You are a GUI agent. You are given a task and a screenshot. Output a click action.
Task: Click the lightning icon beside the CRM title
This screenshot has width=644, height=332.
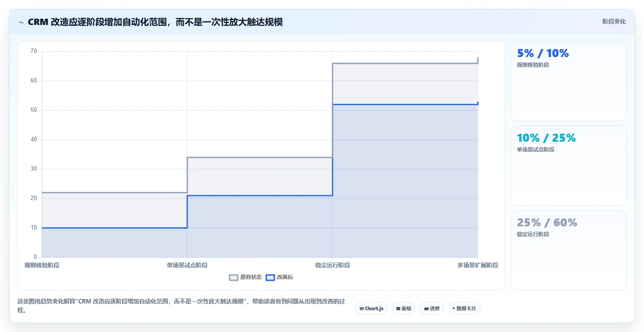pos(21,22)
